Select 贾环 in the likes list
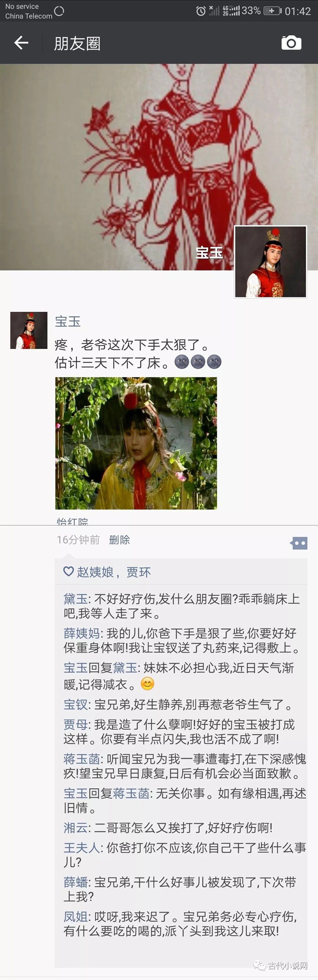This screenshot has width=318, height=980. [139, 572]
